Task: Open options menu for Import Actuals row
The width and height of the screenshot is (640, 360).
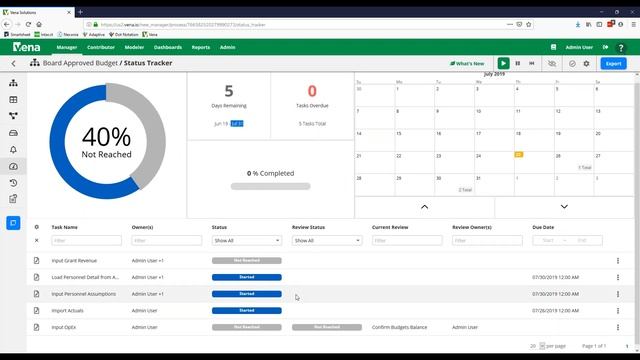Action: click(x=618, y=311)
